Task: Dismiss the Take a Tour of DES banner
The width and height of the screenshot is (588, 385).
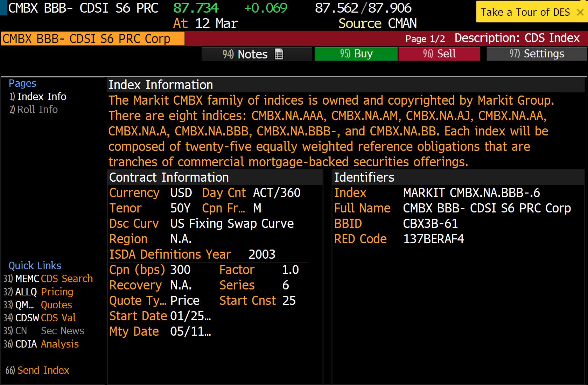Action: click(579, 12)
